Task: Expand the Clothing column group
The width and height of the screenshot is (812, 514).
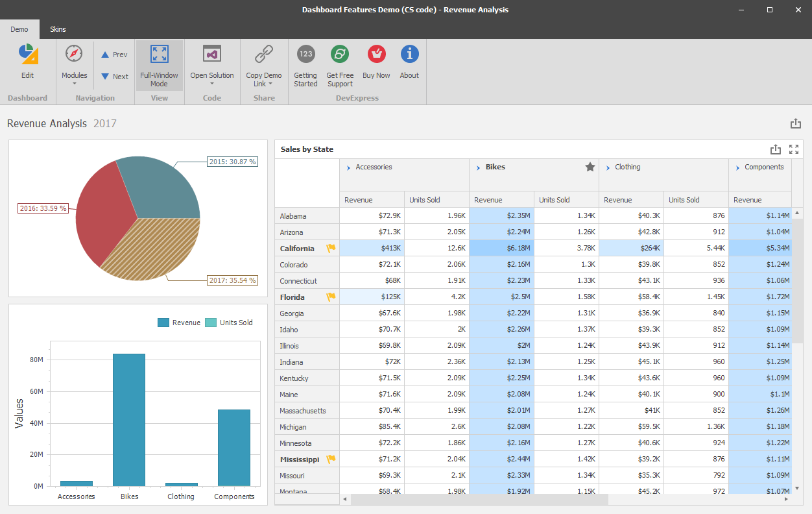Action: pyautogui.click(x=608, y=167)
